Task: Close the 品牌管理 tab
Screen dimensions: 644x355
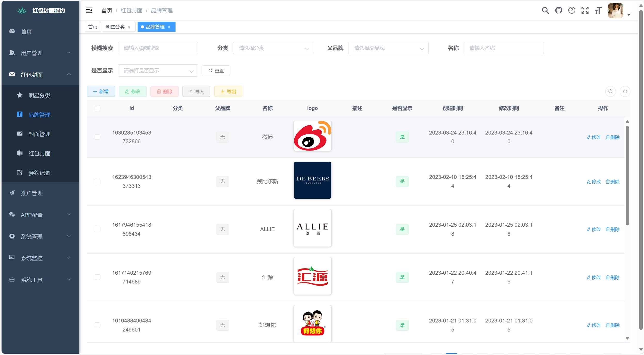Action: 169,27
